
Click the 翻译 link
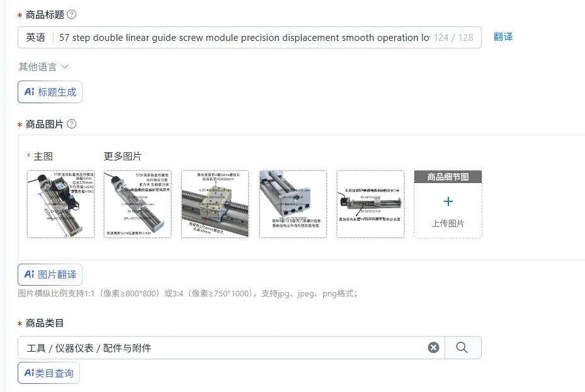(503, 37)
